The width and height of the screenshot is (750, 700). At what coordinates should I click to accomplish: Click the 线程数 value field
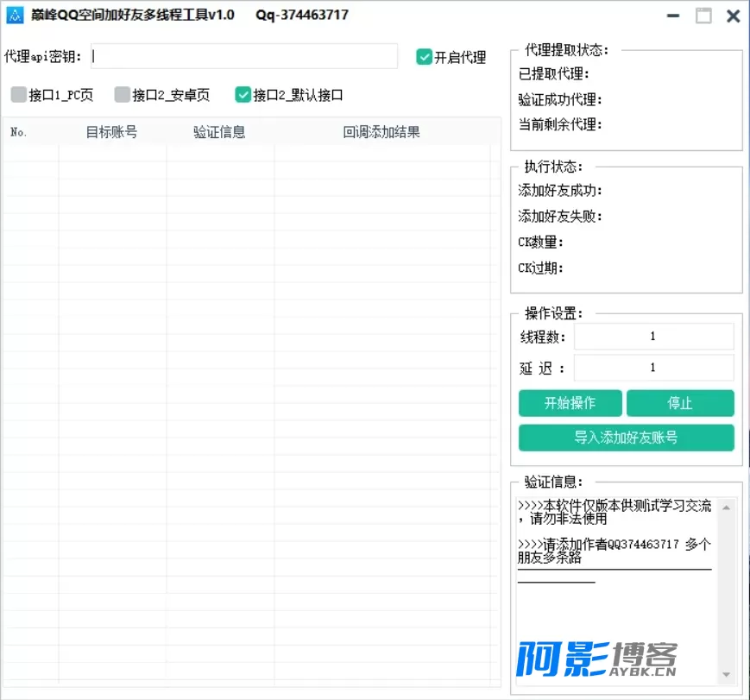653,337
